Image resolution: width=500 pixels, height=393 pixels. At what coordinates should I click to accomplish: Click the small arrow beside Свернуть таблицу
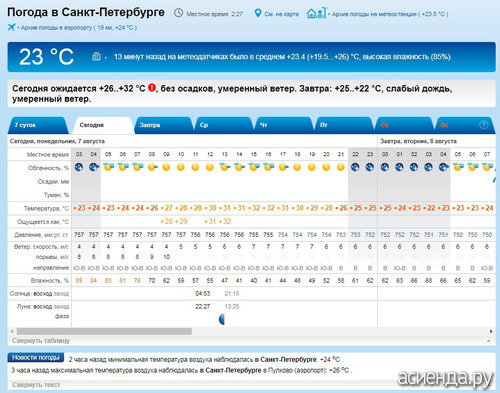click(x=489, y=341)
